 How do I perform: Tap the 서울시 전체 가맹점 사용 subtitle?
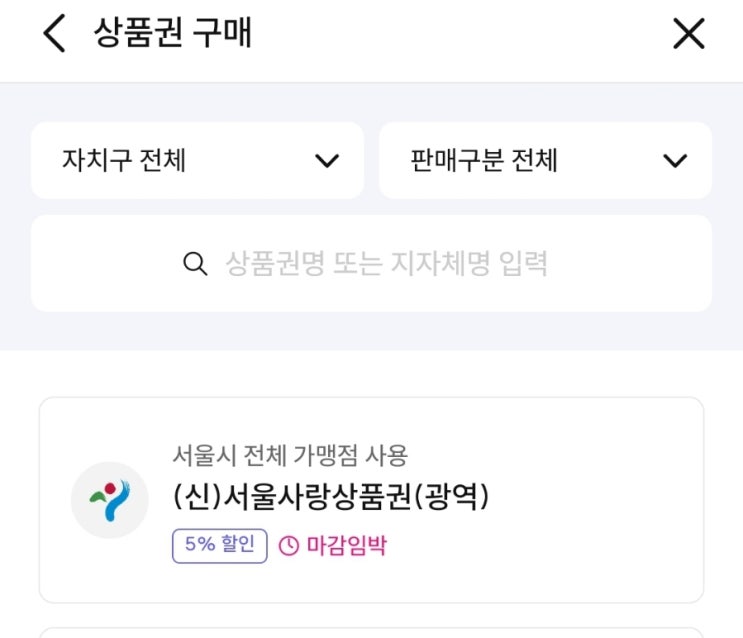290,455
